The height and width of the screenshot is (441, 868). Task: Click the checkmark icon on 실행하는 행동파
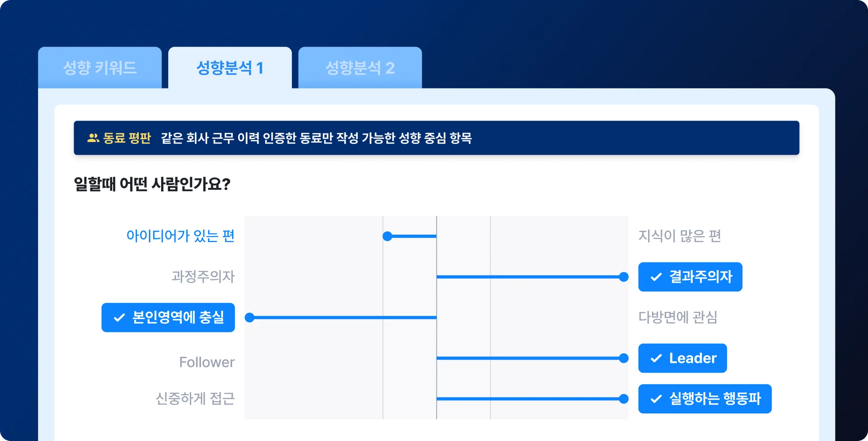(x=656, y=399)
